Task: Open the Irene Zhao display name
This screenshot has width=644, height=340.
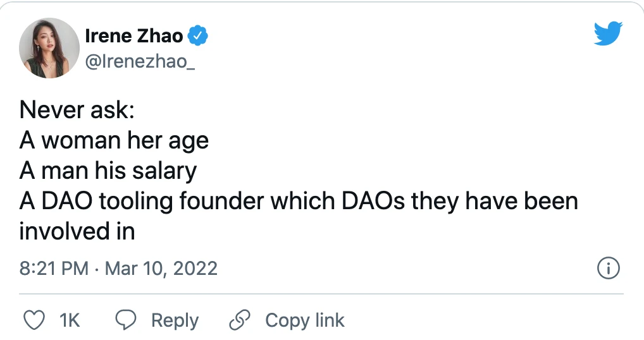Action: click(134, 37)
